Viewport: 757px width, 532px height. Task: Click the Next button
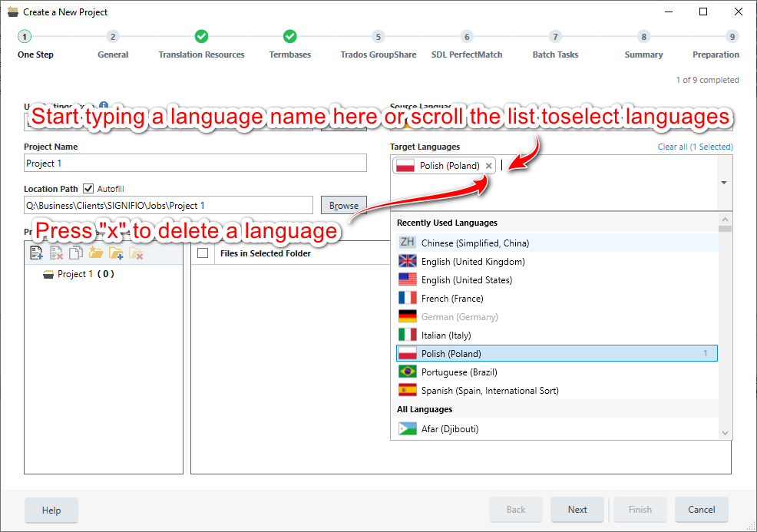[577, 510]
